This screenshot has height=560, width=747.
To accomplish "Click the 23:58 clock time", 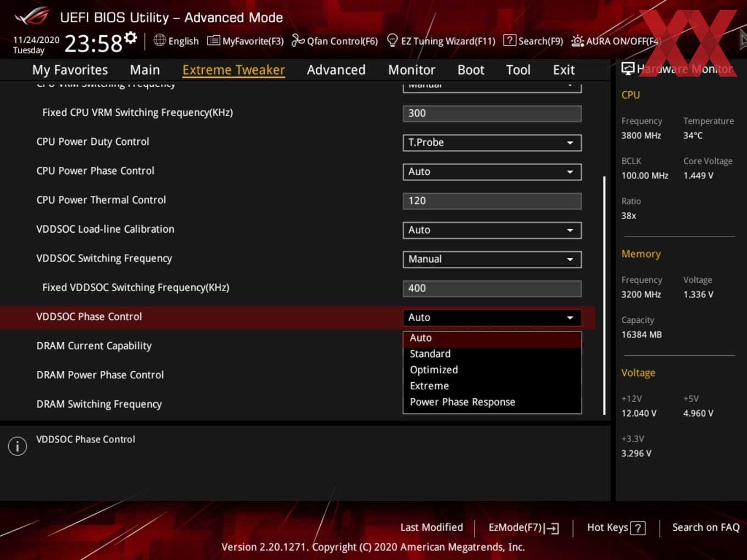I will [x=93, y=43].
